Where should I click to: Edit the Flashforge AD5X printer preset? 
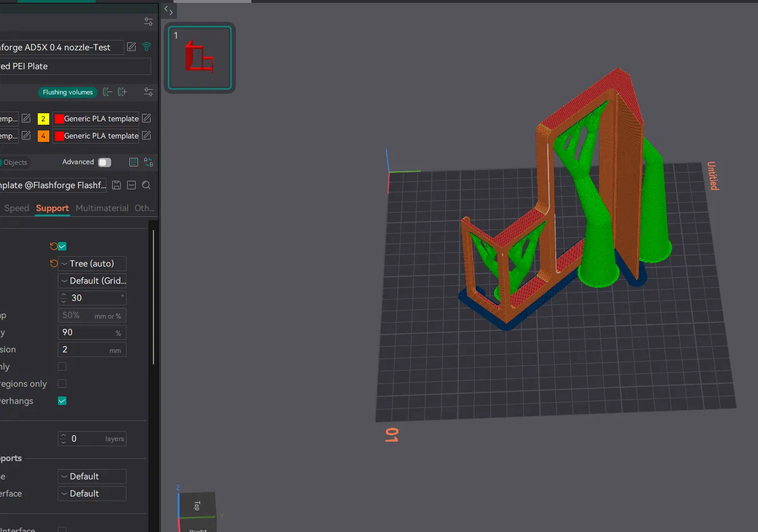pos(132,47)
